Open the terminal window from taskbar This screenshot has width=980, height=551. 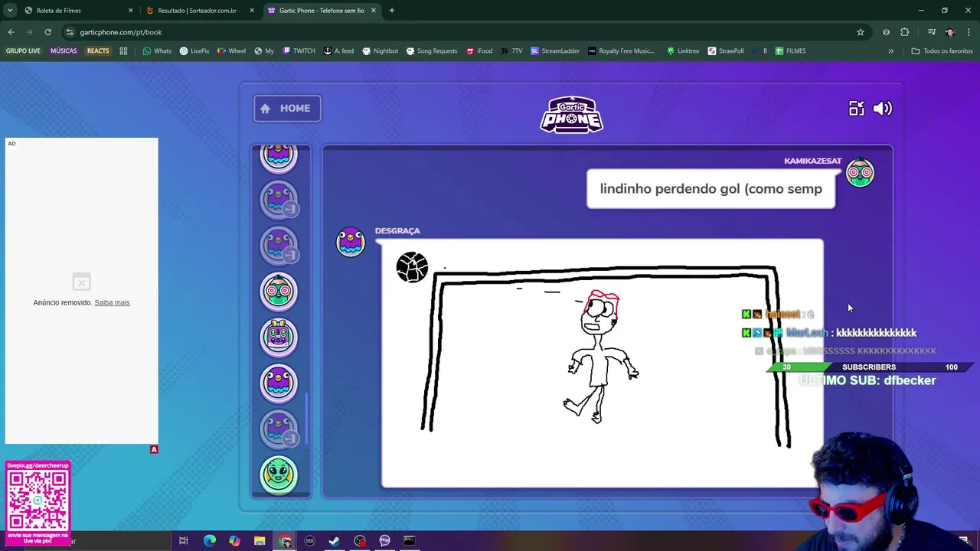click(410, 541)
